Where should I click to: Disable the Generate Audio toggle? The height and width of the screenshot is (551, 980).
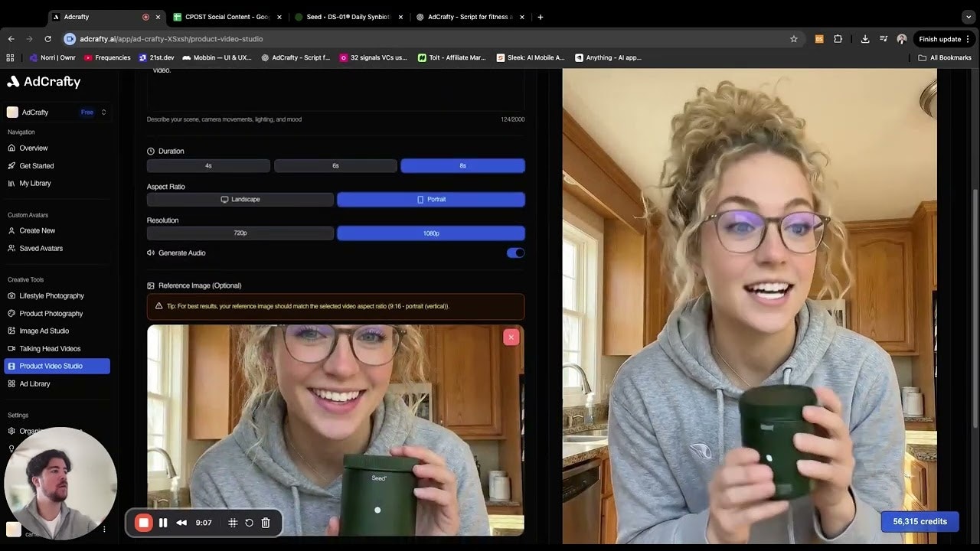click(515, 253)
